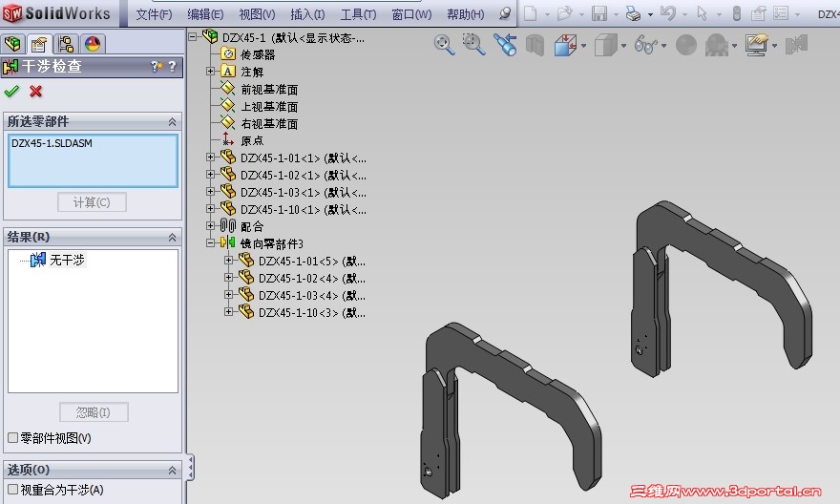Image resolution: width=840 pixels, height=504 pixels.
Task: Expand the DZX45-1-01<1> component
Action: (x=211, y=157)
